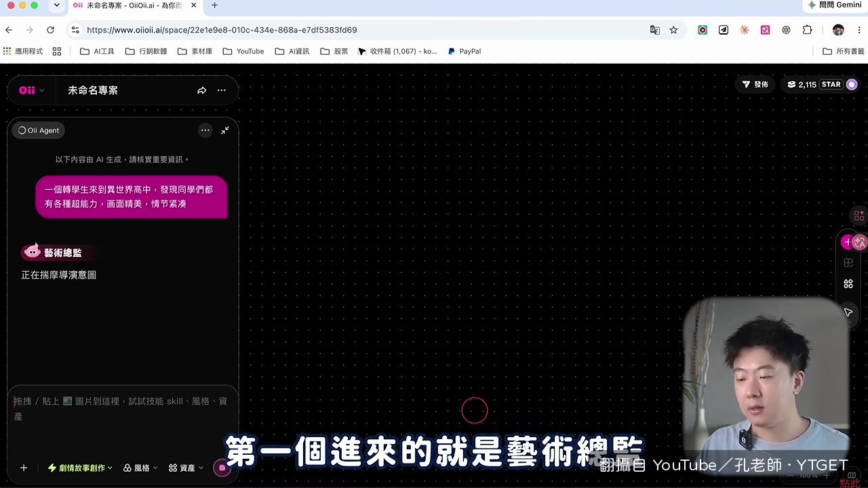Translate this page with Google Translate icon
The width and height of the screenshot is (868, 488).
(654, 30)
